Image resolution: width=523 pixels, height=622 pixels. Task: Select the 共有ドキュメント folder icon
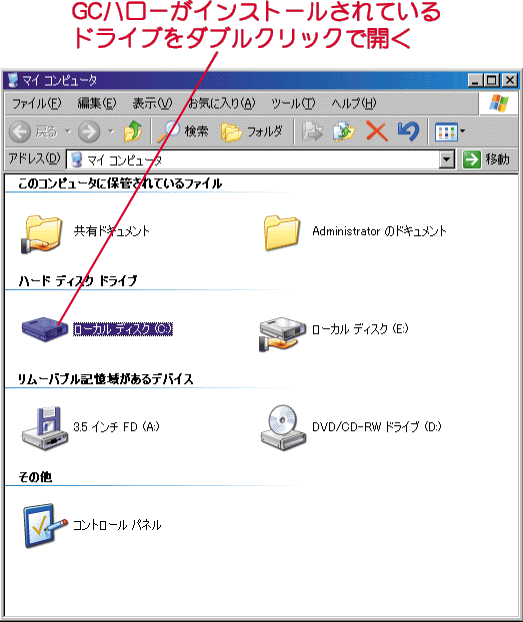42,234
